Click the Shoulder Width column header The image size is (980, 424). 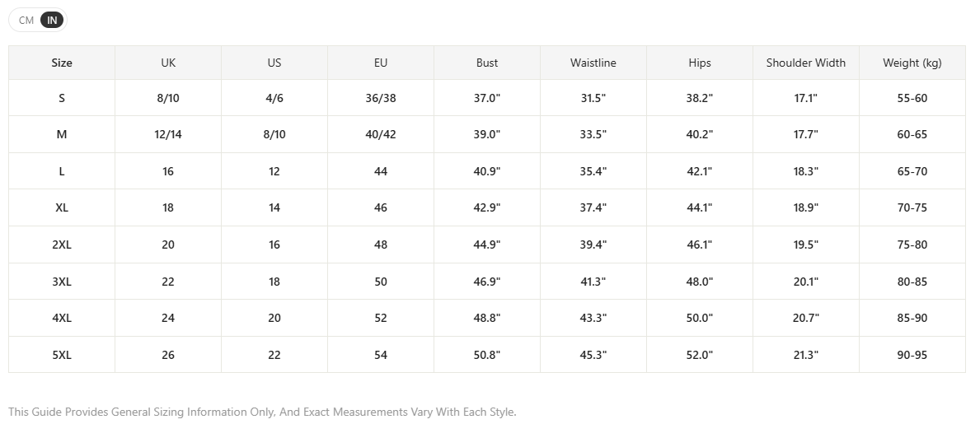[x=805, y=63]
